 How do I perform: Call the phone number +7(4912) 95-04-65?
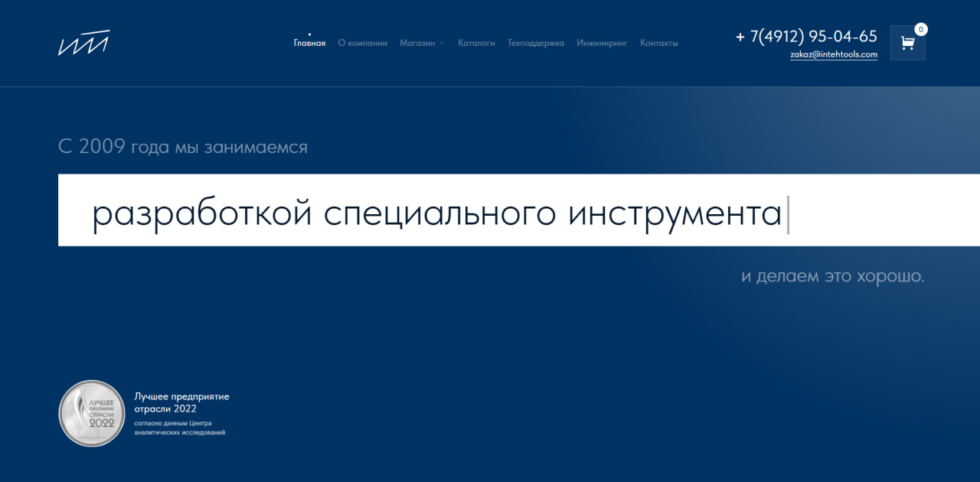[x=805, y=36]
